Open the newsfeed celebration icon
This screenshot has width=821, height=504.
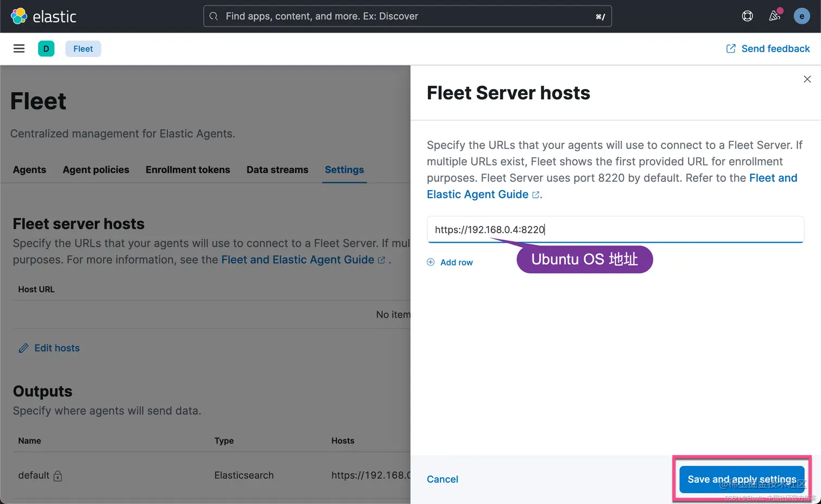[775, 16]
